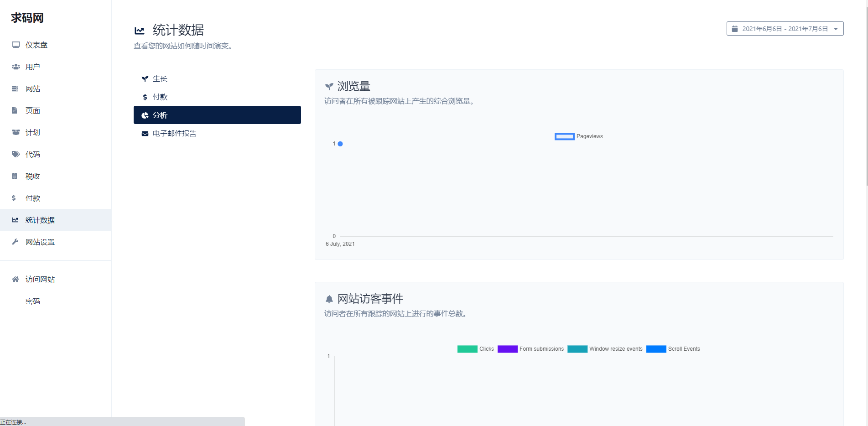Click the sidebar statistics chart icon

(x=15, y=220)
